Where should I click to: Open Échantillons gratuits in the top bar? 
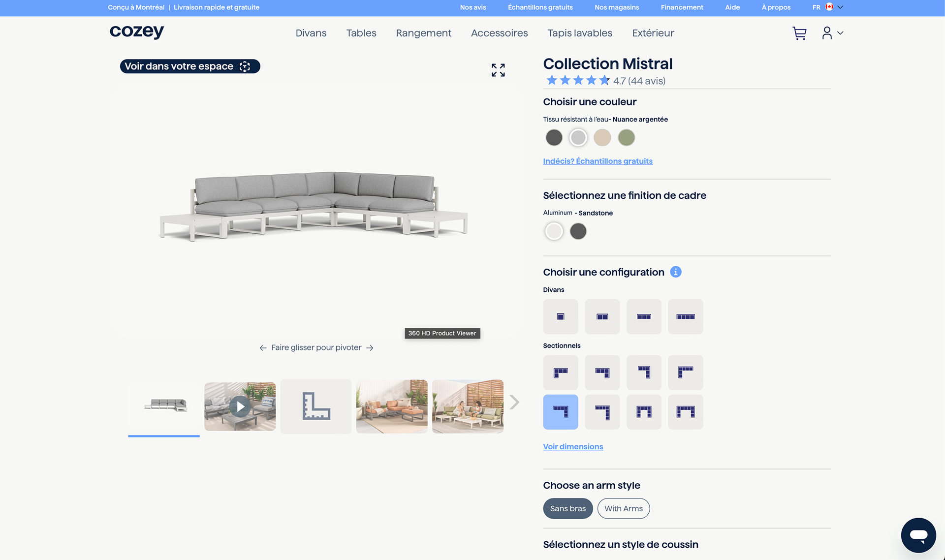click(540, 7)
